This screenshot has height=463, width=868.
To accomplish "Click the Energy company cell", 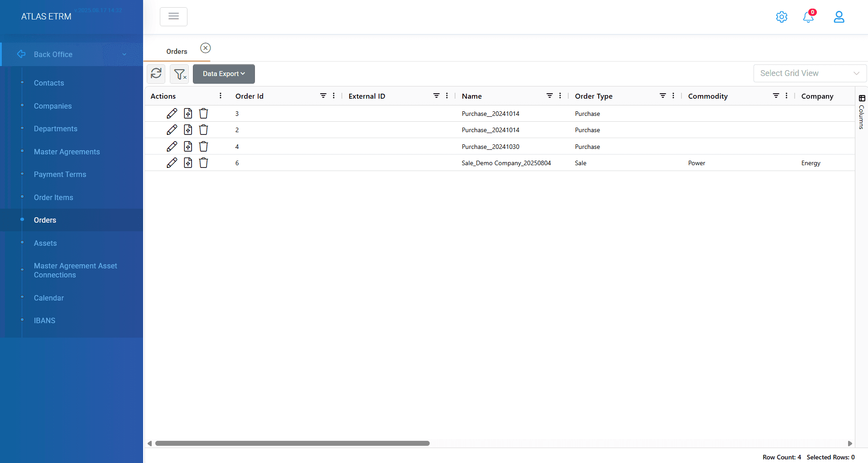I will click(x=810, y=163).
